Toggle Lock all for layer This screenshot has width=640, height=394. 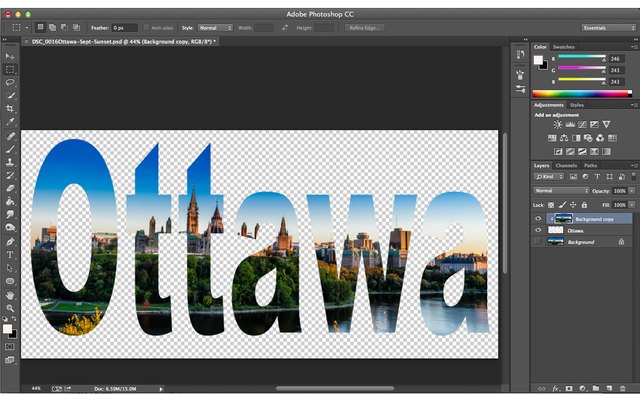(584, 205)
